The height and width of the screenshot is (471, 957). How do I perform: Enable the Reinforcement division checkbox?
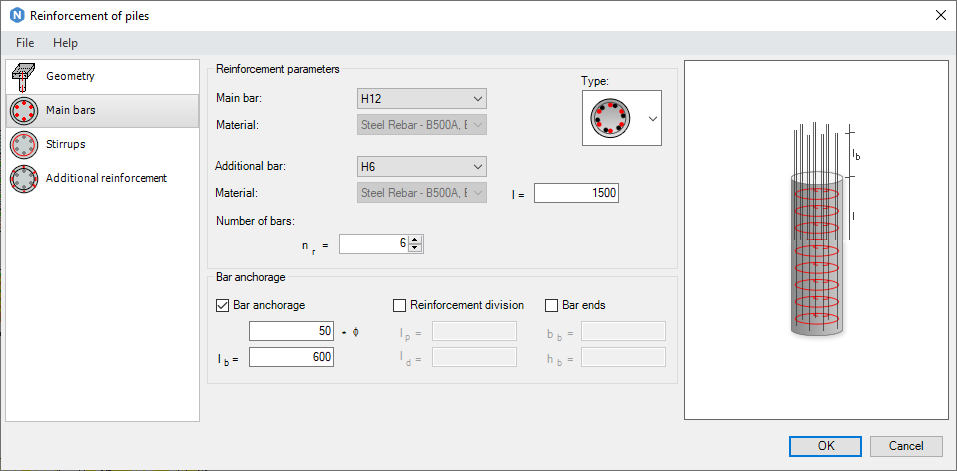400,305
